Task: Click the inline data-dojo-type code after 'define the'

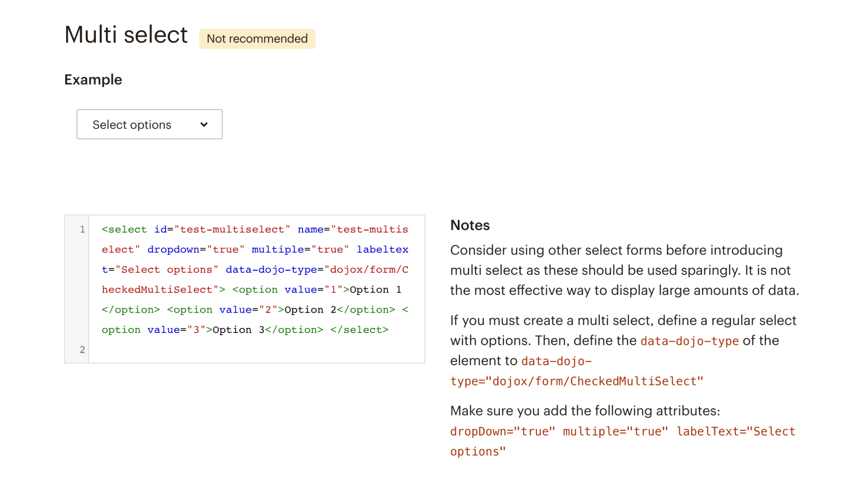Action: coord(689,341)
